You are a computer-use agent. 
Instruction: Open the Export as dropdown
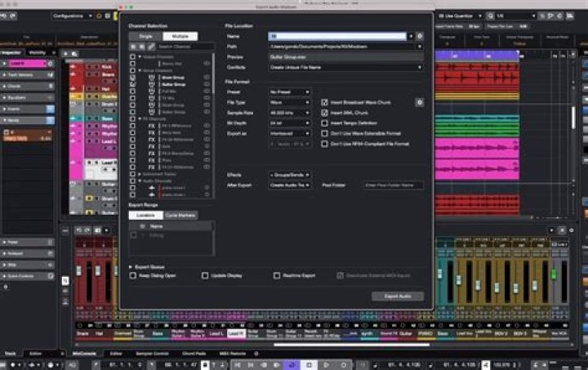pyautogui.click(x=289, y=133)
